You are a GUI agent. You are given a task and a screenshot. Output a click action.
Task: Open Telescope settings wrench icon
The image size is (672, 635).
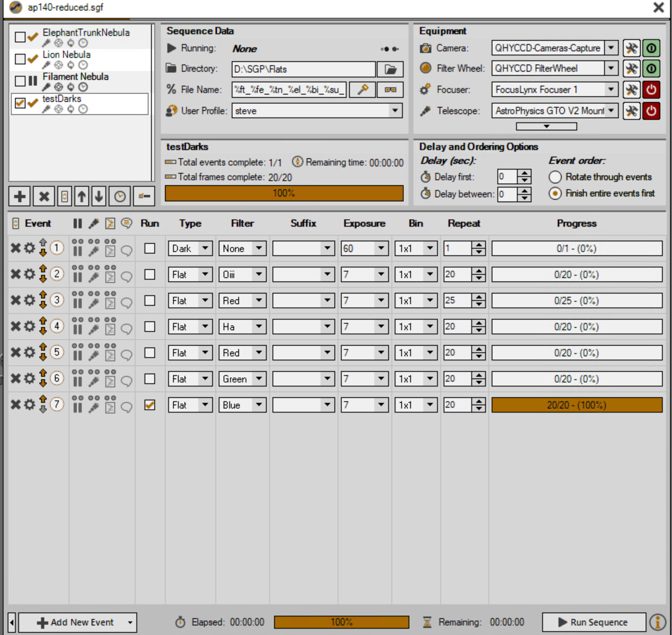click(631, 111)
